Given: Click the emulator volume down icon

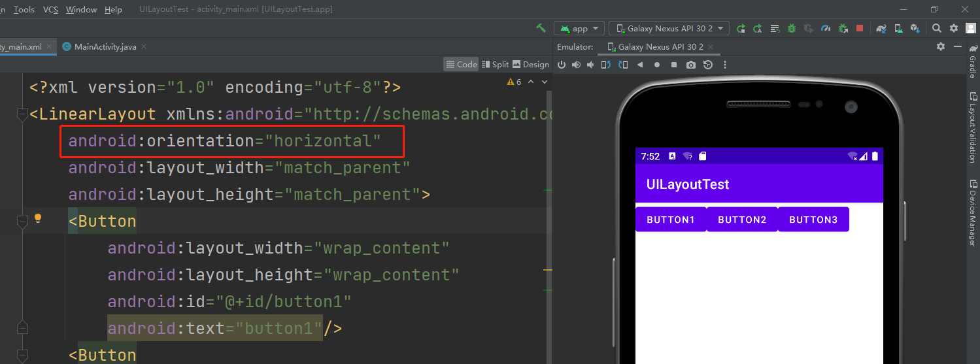Looking at the screenshot, I should [x=590, y=65].
